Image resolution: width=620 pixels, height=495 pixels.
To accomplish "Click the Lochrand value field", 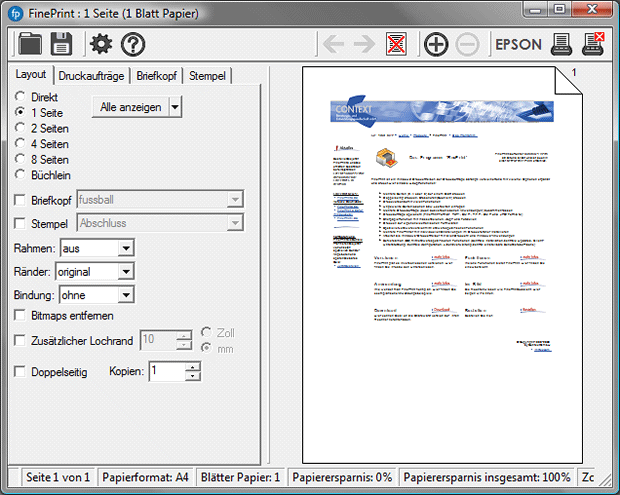I will (158, 340).
